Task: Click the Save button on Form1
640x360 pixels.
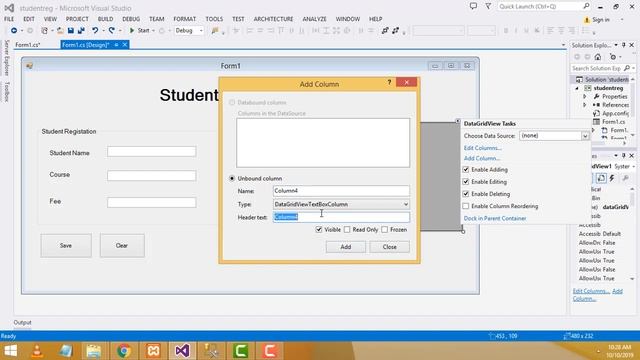Action: (66, 246)
